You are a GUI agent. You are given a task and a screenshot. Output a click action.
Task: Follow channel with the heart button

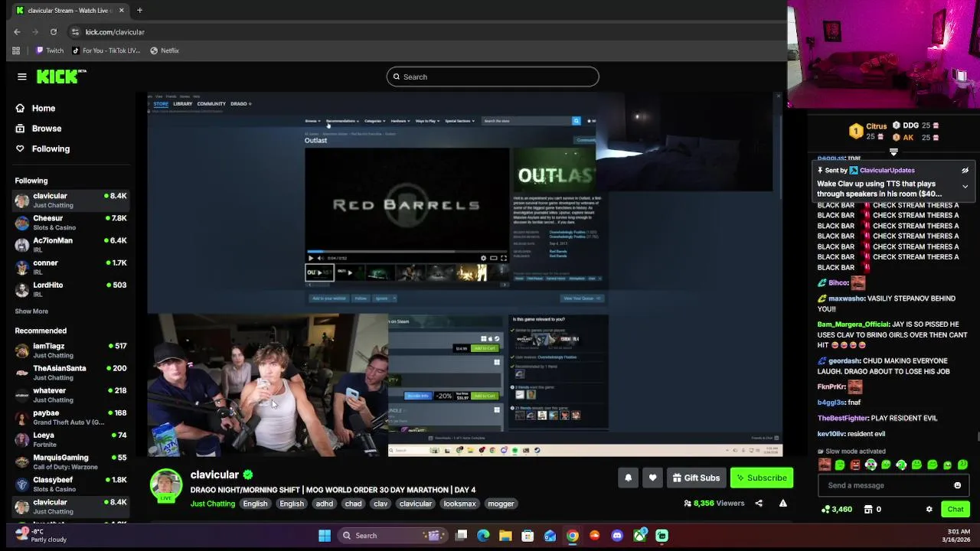652,478
